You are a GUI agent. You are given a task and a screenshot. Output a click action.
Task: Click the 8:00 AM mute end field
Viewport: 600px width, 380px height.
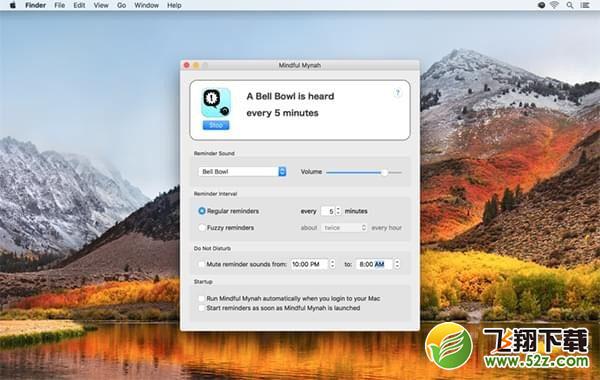click(374, 264)
